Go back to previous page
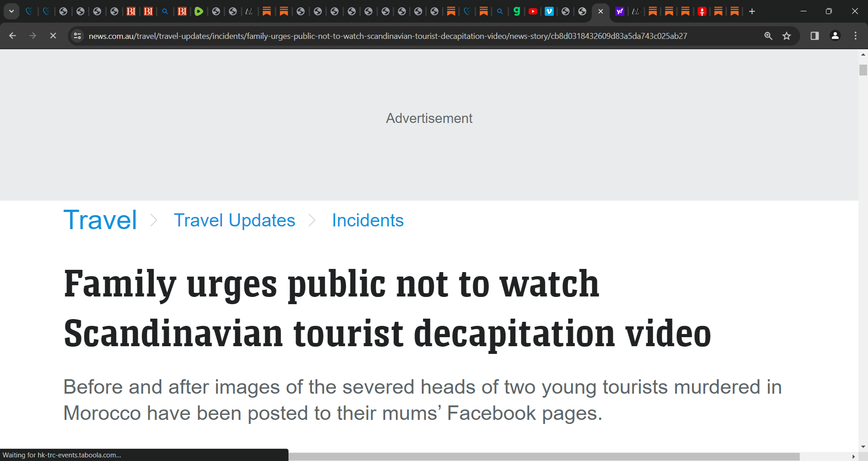 tap(13, 36)
